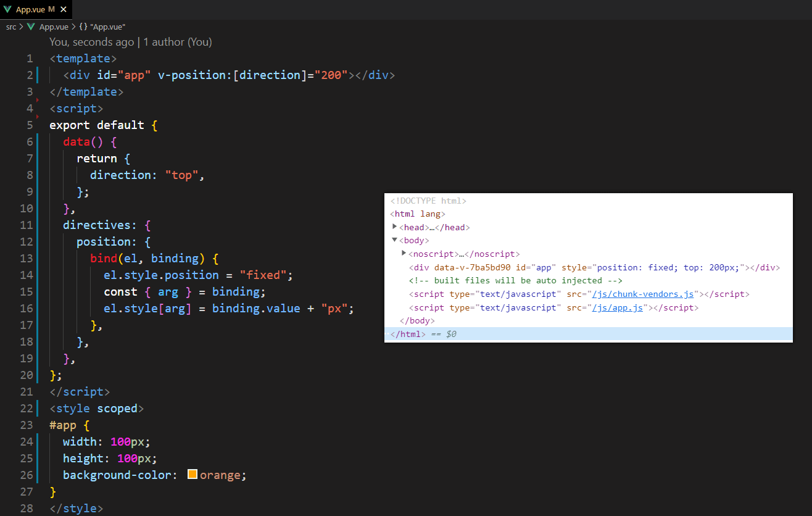812x516 pixels.
Task: Click line number 13 in the gutter
Action: 27,259
